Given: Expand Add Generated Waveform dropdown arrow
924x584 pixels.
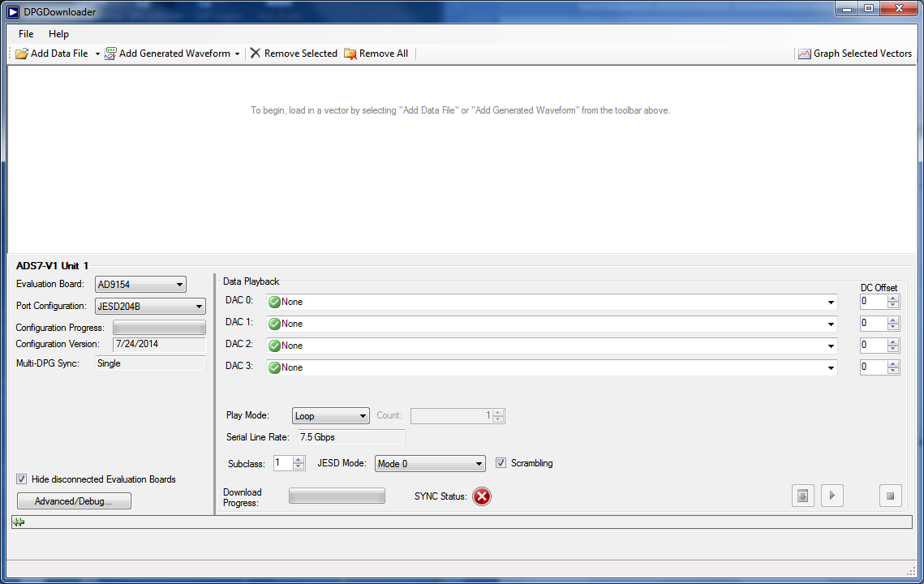Looking at the screenshot, I should 237,54.
